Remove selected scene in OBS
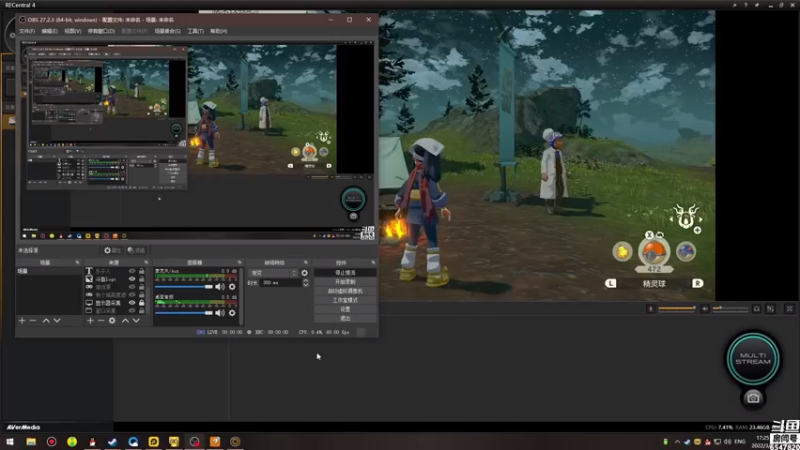The height and width of the screenshot is (450, 800). [33, 320]
